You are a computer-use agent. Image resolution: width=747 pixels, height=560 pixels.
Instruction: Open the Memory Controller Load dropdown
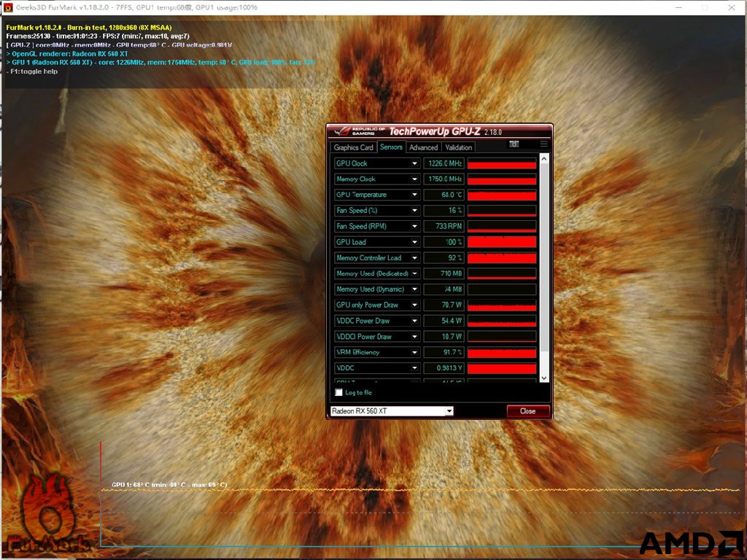click(x=414, y=257)
